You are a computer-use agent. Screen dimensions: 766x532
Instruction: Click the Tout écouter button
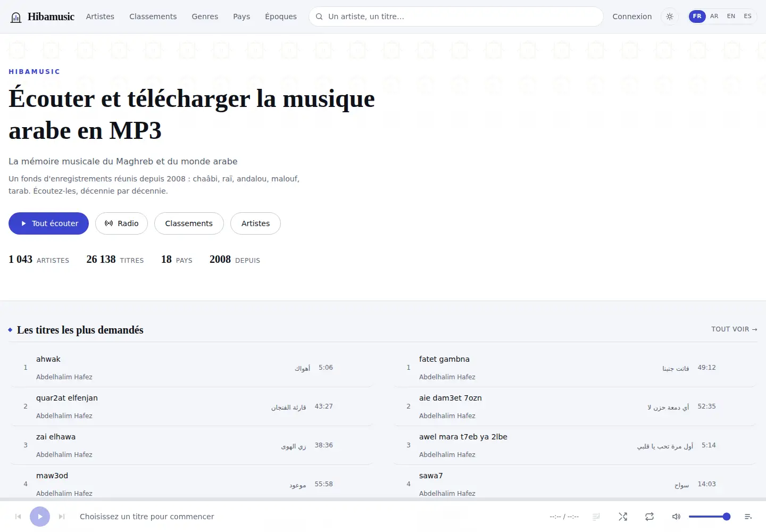point(48,223)
